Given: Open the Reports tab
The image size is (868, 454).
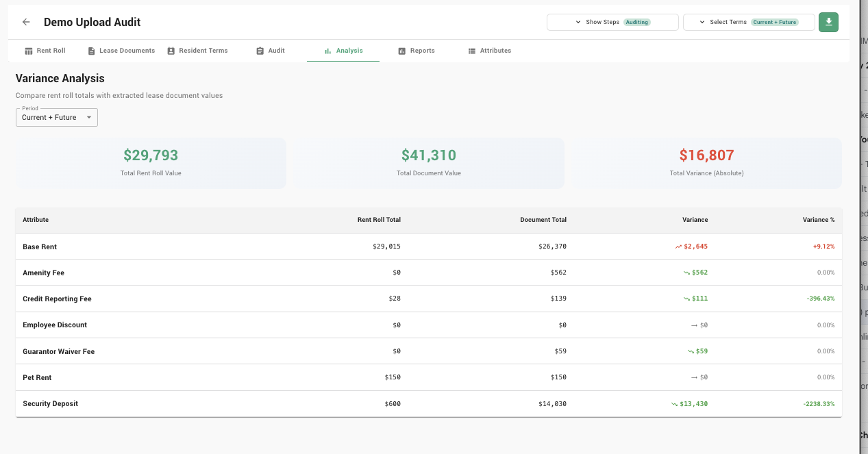Looking at the screenshot, I should (417, 51).
